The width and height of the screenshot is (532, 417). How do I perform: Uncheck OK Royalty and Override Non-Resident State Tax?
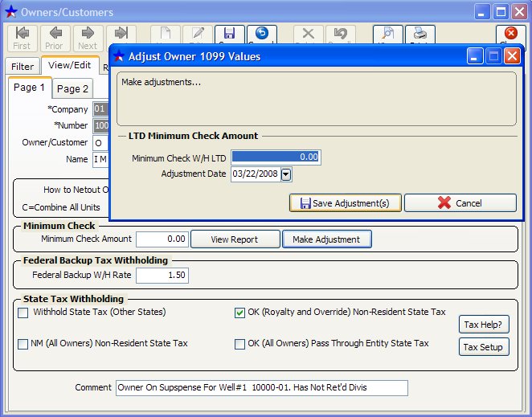pos(239,313)
